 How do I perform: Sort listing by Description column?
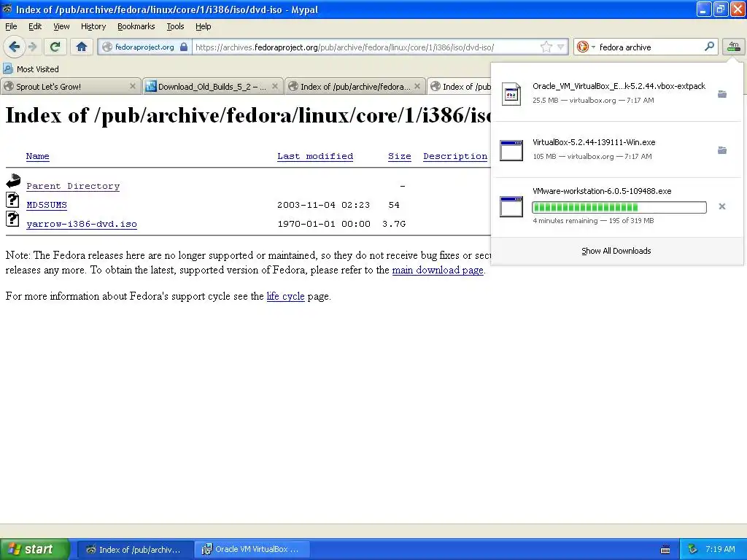coord(455,156)
